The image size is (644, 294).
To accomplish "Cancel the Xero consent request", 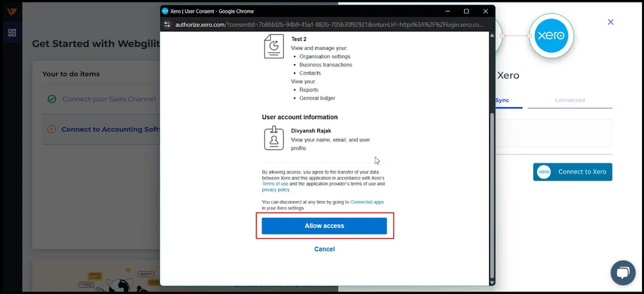I will [x=324, y=249].
